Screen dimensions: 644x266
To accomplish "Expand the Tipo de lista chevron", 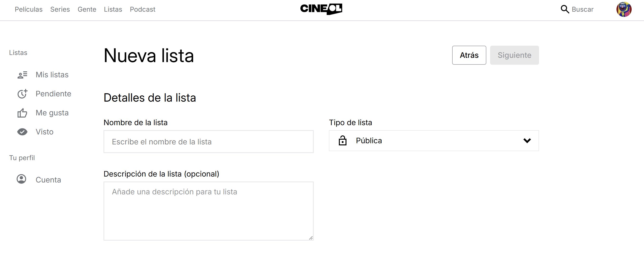I will coord(527,141).
